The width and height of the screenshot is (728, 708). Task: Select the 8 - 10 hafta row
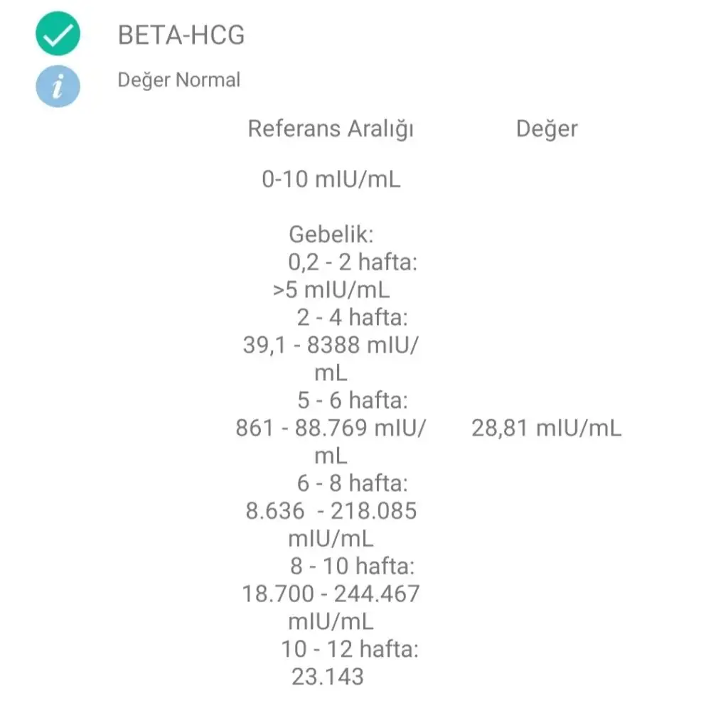(353, 567)
